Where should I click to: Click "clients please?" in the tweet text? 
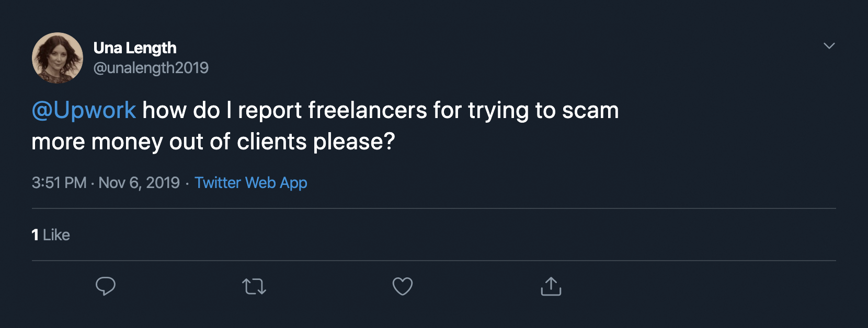tap(316, 142)
